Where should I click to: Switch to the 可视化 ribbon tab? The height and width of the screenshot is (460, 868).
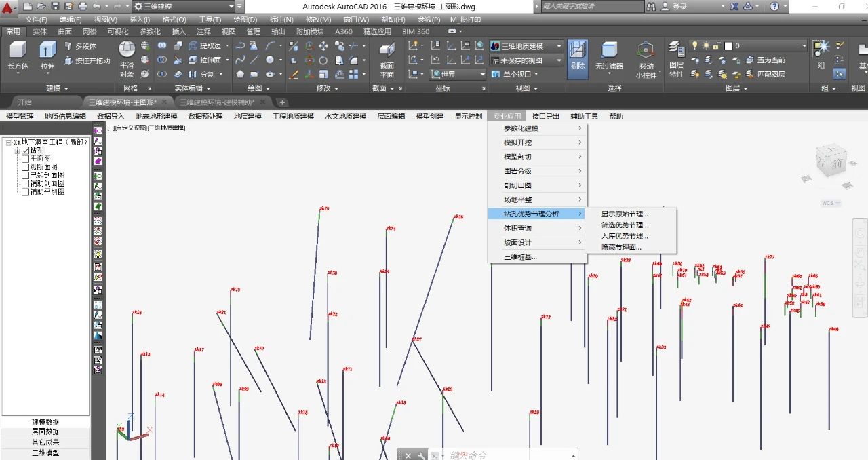[117, 31]
